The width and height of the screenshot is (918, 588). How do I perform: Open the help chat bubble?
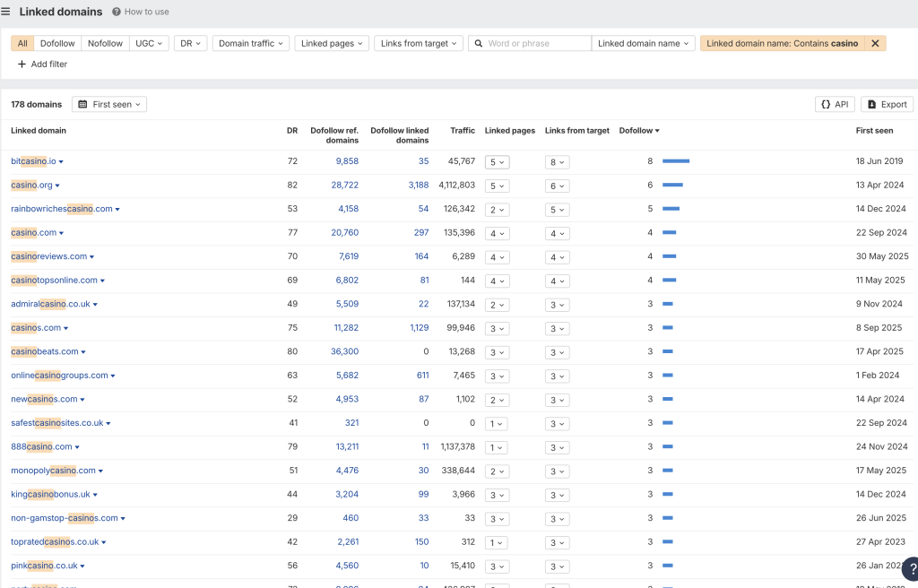[911, 568]
